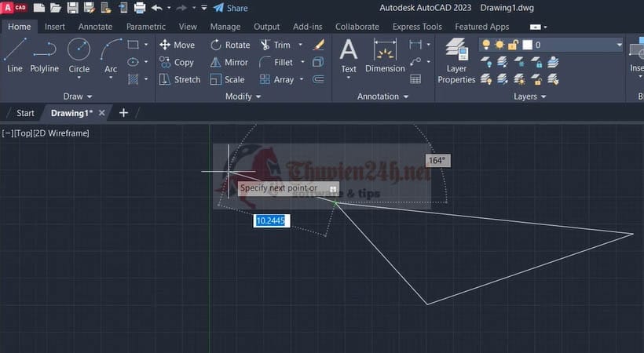
Task: Open Layer Properties manager
Action: point(456,60)
